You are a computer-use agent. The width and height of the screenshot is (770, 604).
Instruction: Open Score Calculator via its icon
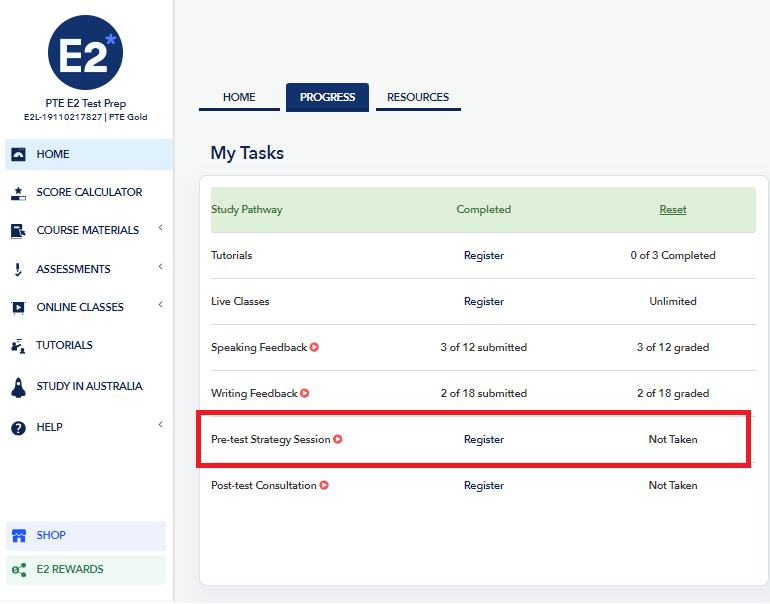pos(18,193)
